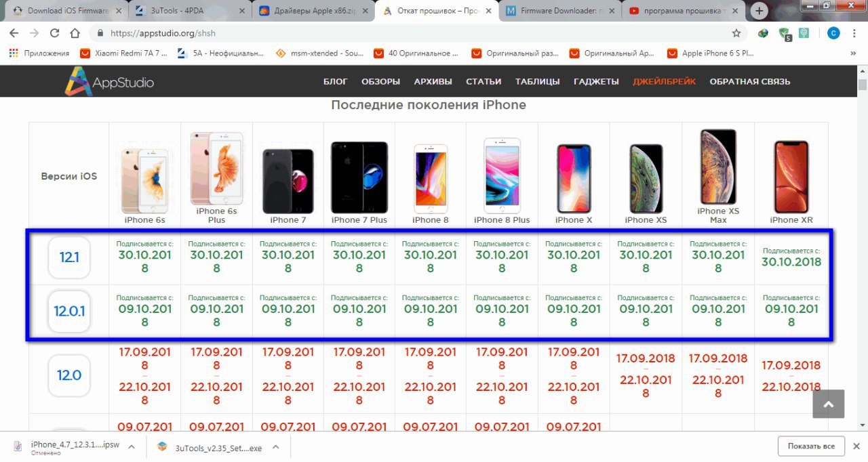
Task: Click the globe extension icon in toolbar
Action: point(763,33)
